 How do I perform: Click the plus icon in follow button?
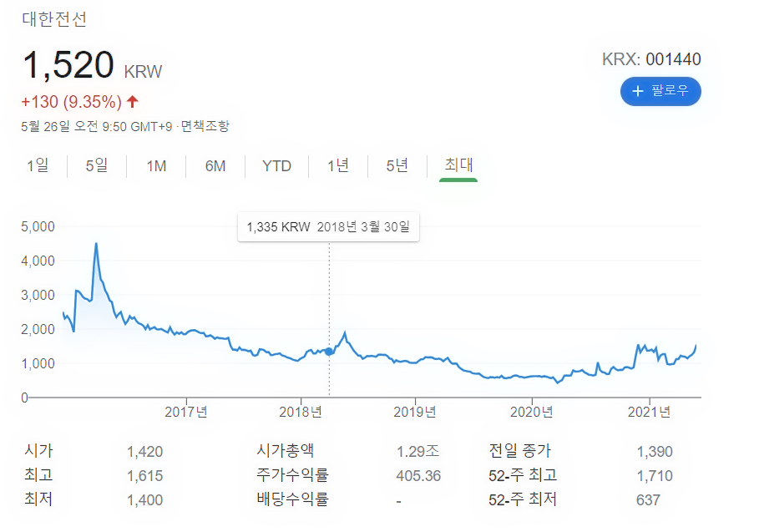pos(637,91)
